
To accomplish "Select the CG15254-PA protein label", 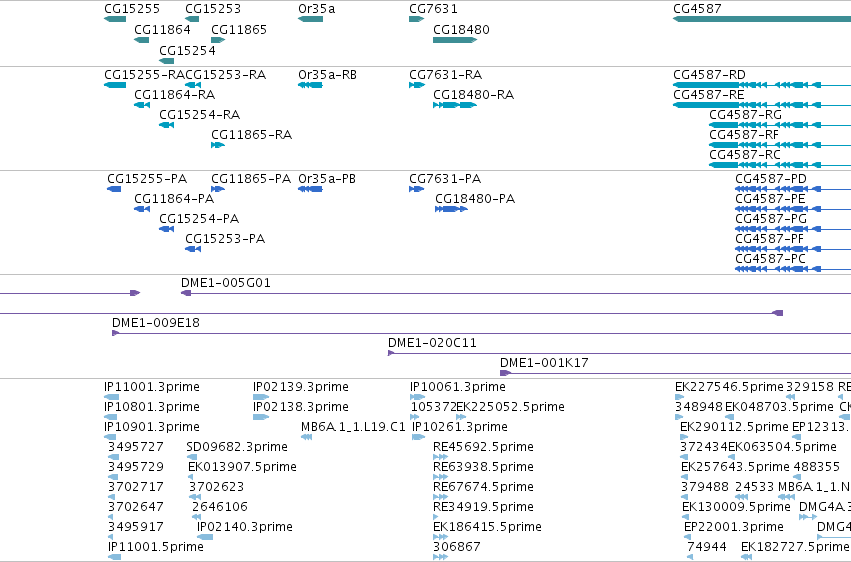I will pyautogui.click(x=199, y=219).
